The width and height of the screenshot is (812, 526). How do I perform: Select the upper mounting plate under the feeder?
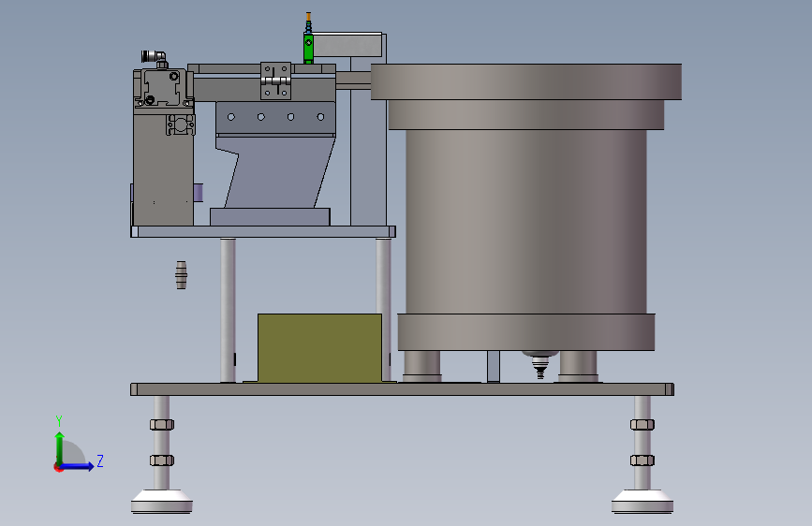pos(263,231)
